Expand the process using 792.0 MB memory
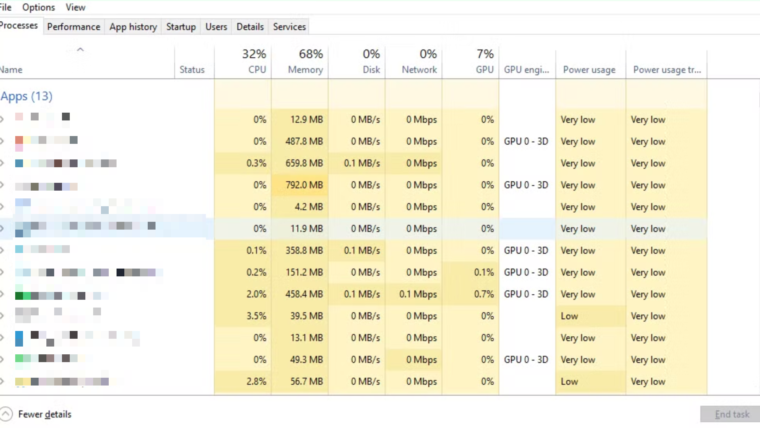The height and width of the screenshot is (428, 760). 2,185
